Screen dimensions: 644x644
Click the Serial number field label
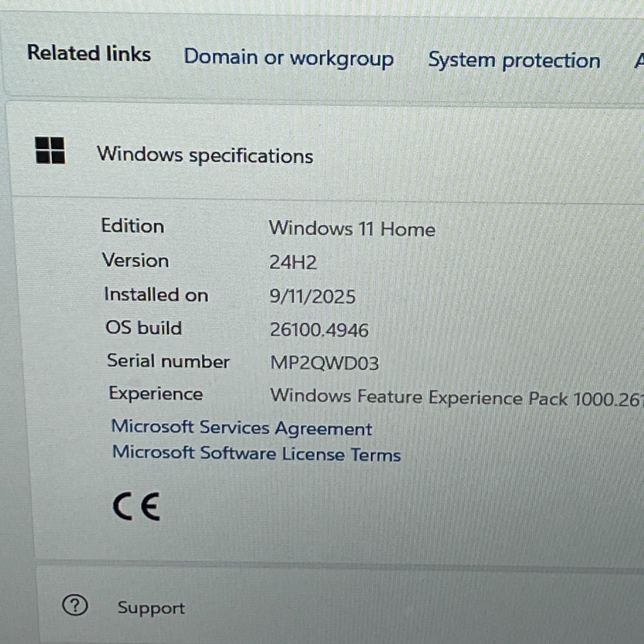click(x=168, y=361)
